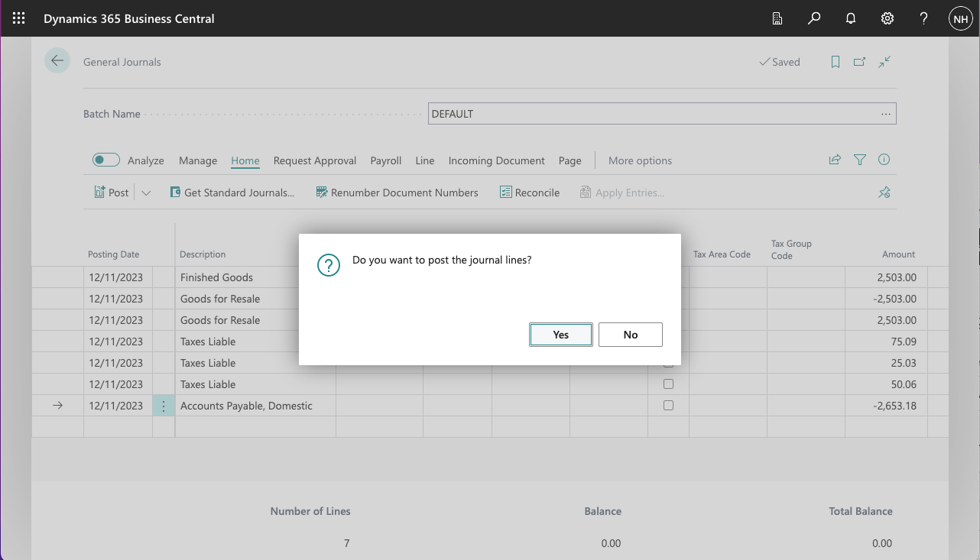Open the settings gear menu
Viewport: 980px width, 560px height.
point(888,18)
